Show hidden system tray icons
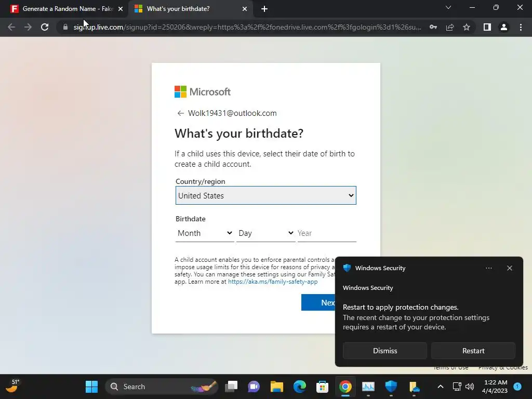Screen dimensions: 532x399 click(x=441, y=387)
